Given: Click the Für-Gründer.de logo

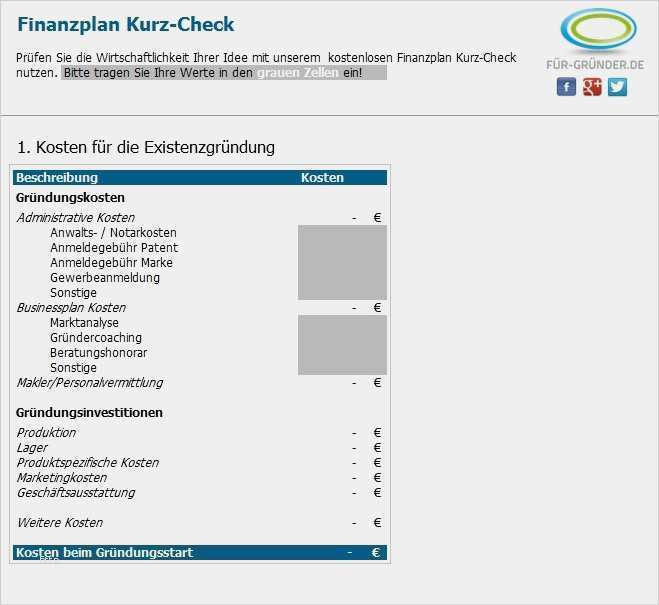Looking at the screenshot, I should click(596, 39).
